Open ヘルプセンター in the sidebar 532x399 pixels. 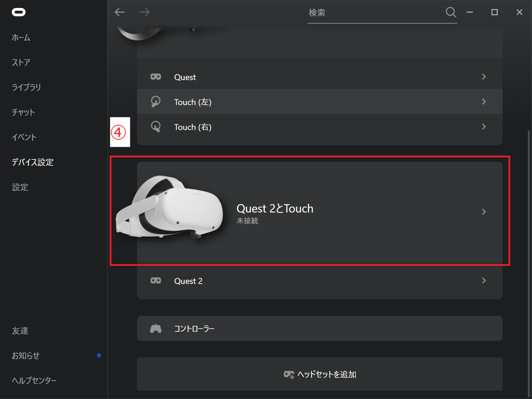coord(34,381)
